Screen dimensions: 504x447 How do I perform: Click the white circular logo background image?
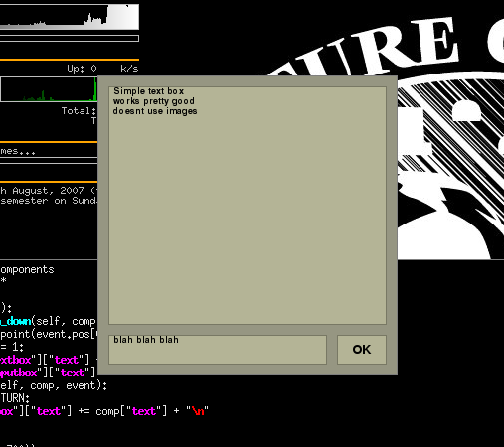(x=450, y=166)
